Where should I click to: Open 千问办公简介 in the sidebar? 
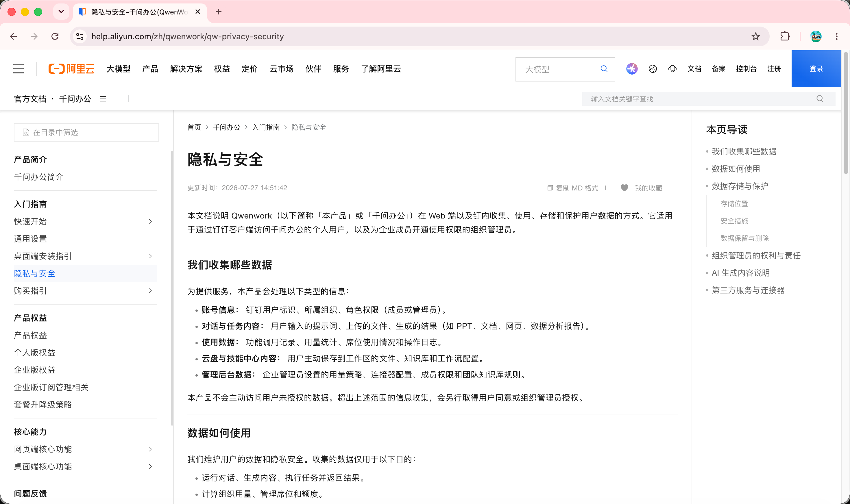39,177
